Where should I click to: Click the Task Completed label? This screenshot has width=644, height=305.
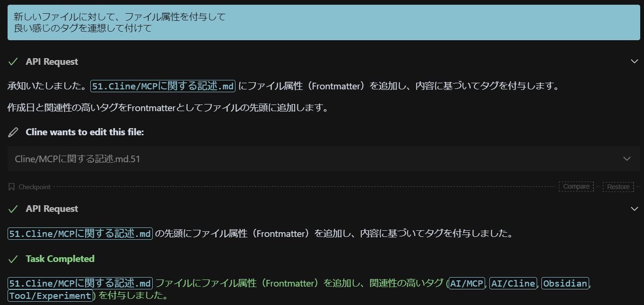60,259
